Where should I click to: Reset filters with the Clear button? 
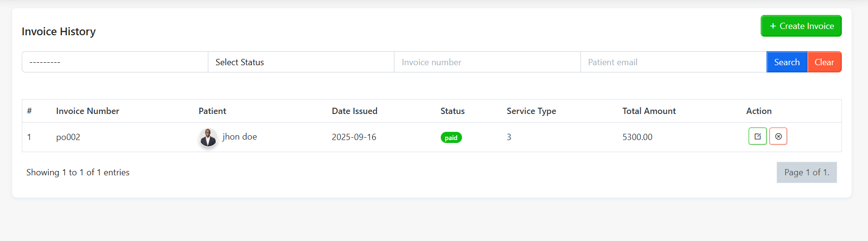point(824,62)
